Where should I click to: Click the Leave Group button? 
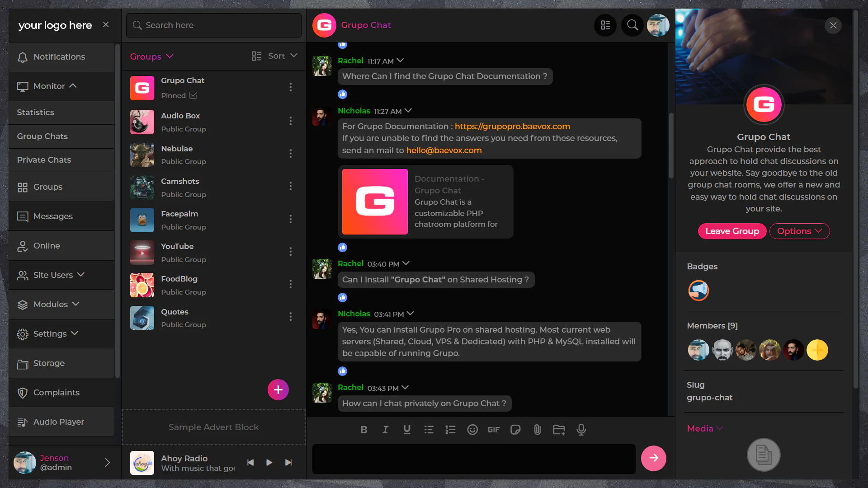pyautogui.click(x=732, y=231)
